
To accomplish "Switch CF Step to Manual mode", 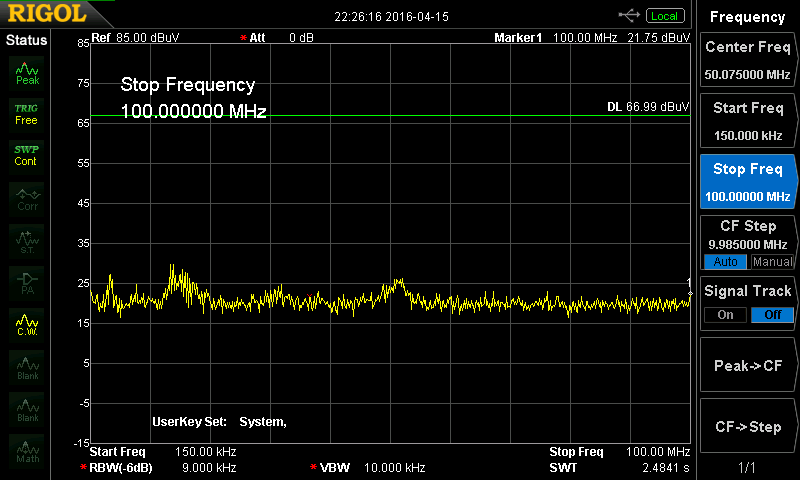I will [x=772, y=262].
